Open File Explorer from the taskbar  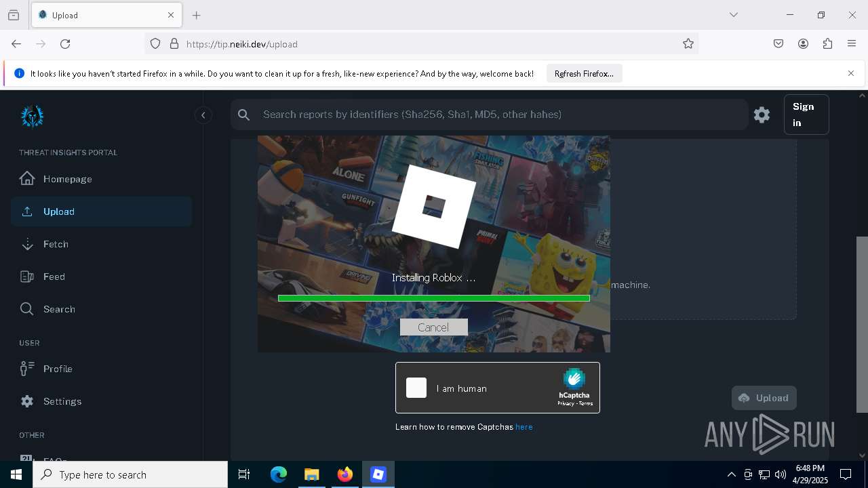(311, 474)
